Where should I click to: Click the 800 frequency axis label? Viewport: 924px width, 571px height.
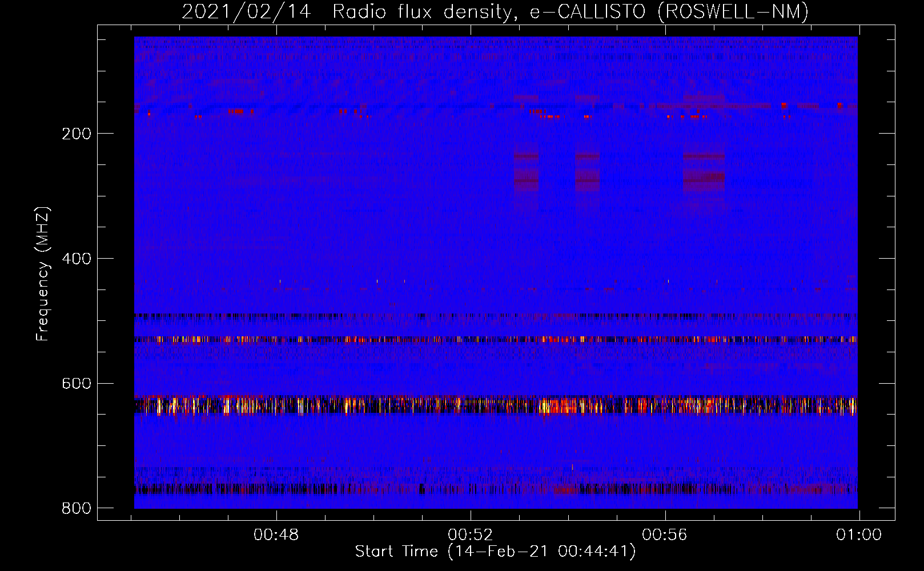tap(77, 508)
